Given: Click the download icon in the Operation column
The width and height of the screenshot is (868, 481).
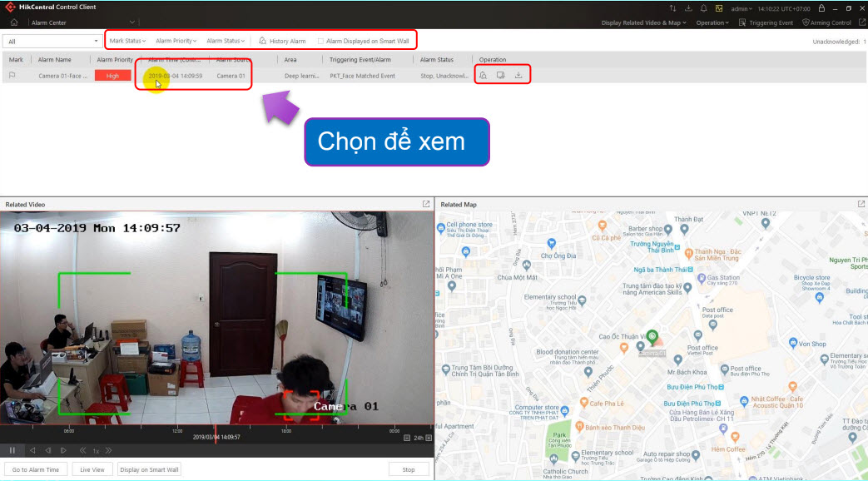Looking at the screenshot, I should (518, 76).
